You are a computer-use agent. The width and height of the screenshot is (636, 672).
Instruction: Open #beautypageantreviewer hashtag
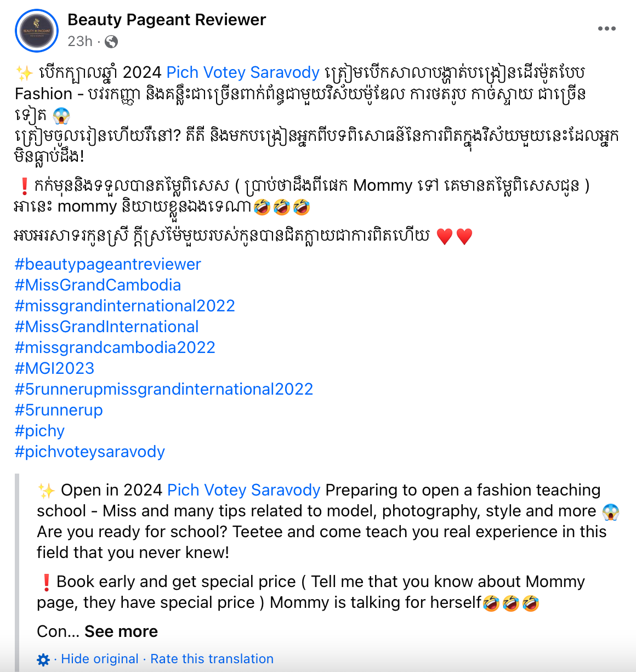point(108,264)
